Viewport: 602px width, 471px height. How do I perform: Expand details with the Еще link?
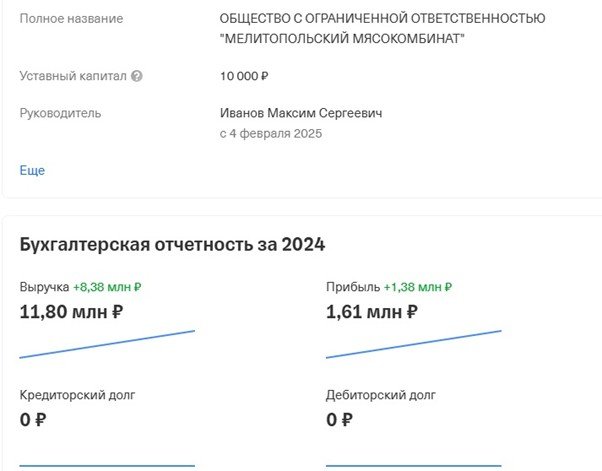tap(32, 170)
